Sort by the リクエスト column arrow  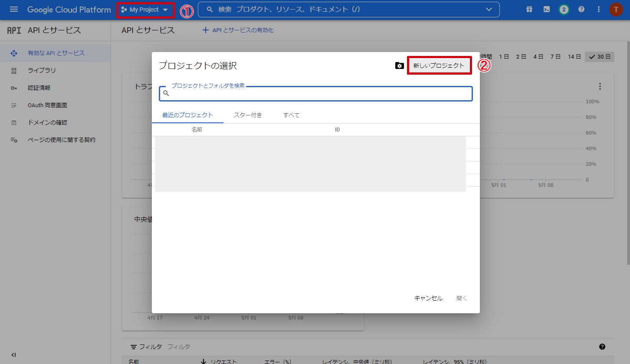point(203,361)
